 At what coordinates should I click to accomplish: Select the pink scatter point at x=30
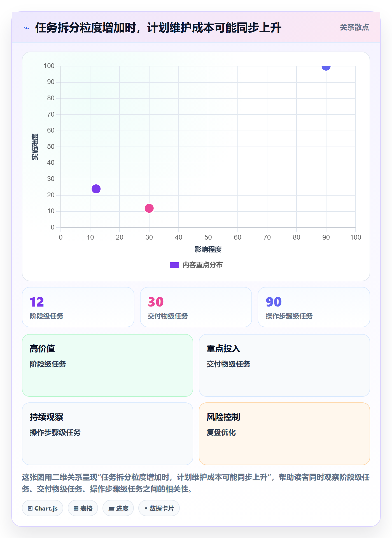[x=149, y=208]
